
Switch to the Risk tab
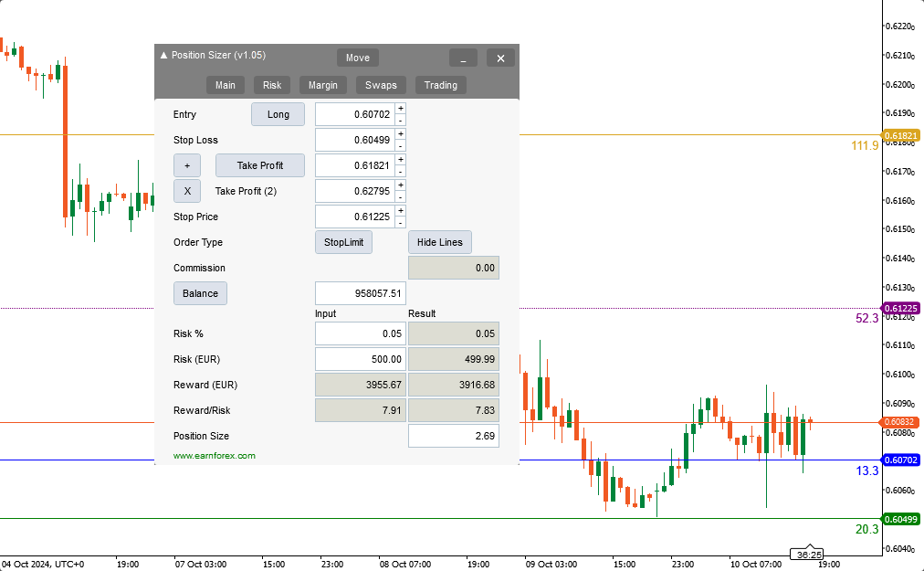tap(272, 85)
